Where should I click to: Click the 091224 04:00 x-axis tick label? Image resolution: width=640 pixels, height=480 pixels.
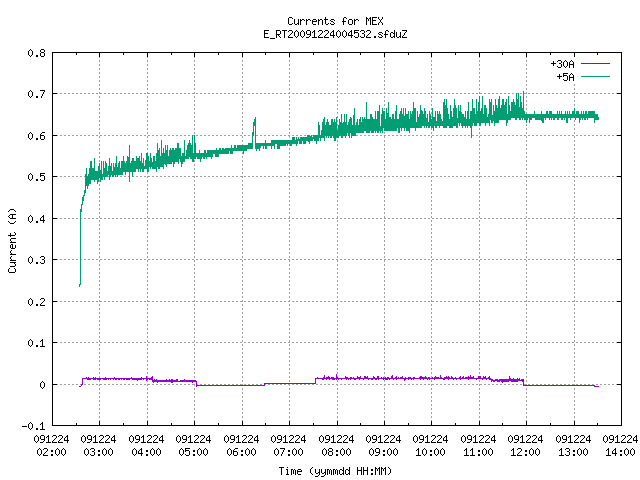[146, 446]
